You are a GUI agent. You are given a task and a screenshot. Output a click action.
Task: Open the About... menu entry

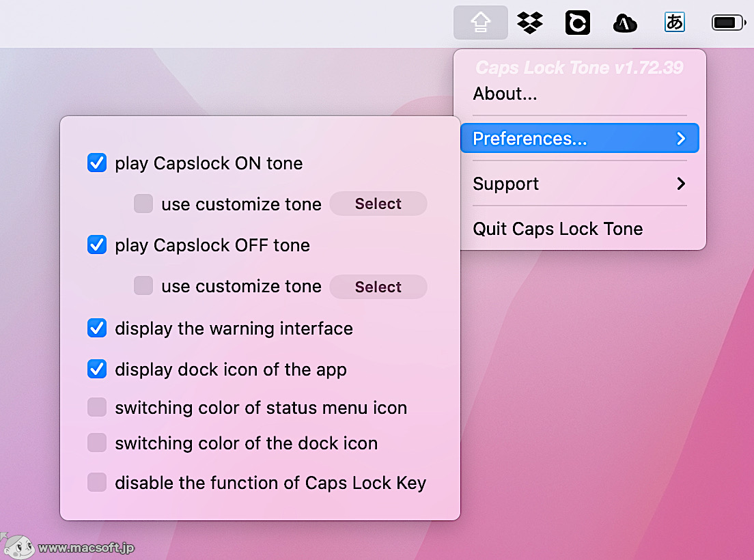point(505,94)
